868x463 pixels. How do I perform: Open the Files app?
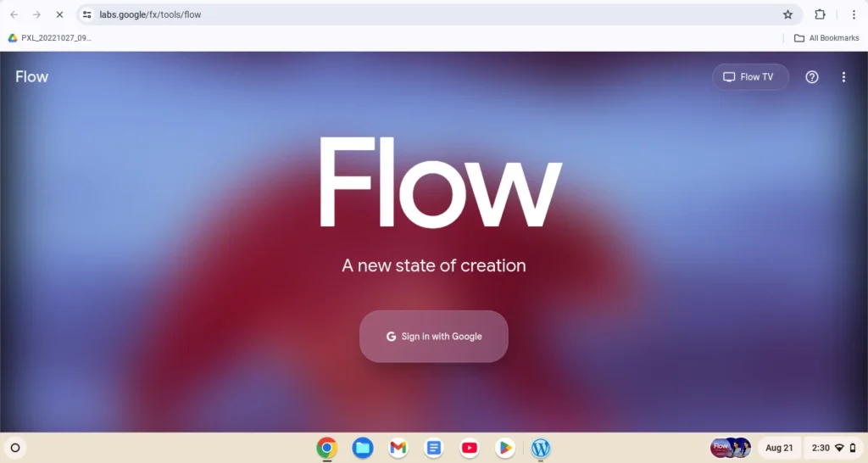click(363, 448)
